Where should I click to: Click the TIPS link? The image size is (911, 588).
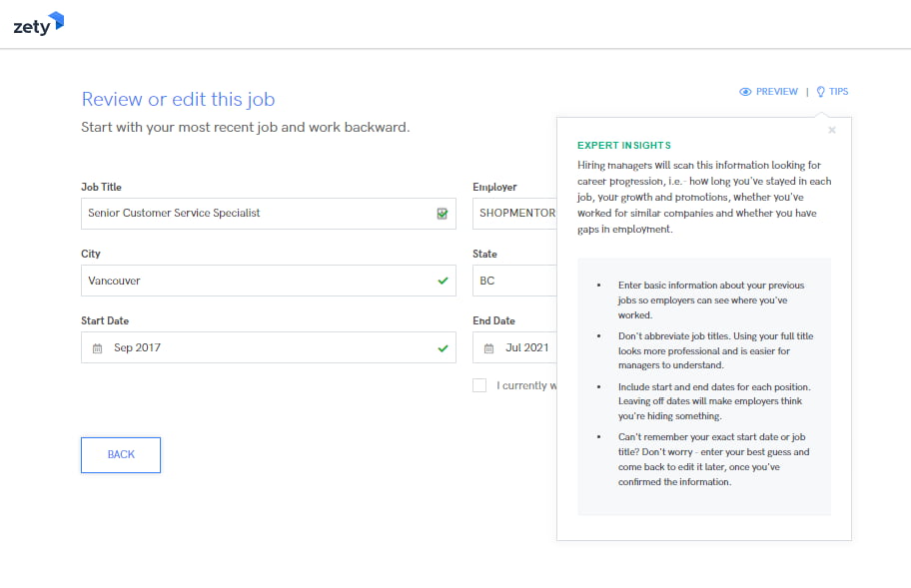point(838,92)
